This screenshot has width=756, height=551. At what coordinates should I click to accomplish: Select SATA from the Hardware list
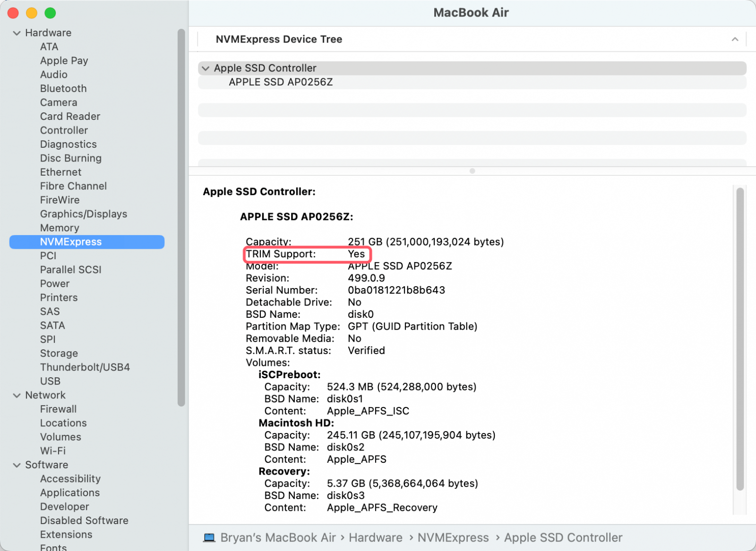(52, 325)
